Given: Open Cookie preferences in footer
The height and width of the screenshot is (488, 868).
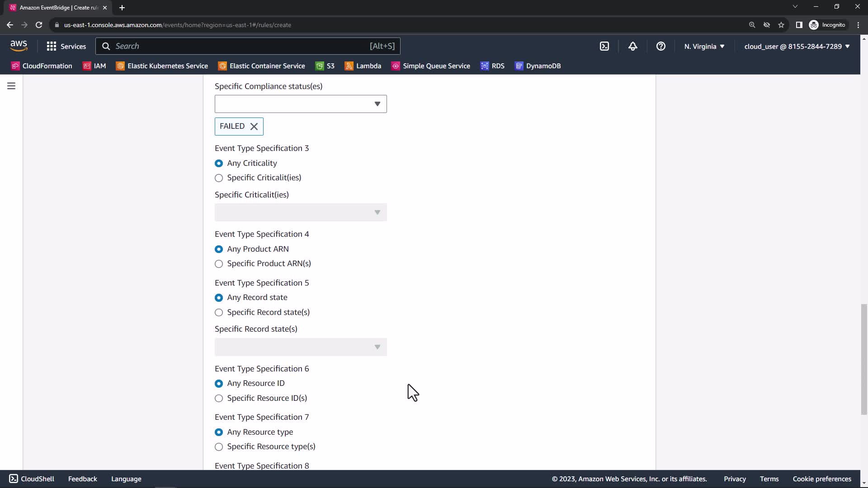Looking at the screenshot, I should pos(821,479).
